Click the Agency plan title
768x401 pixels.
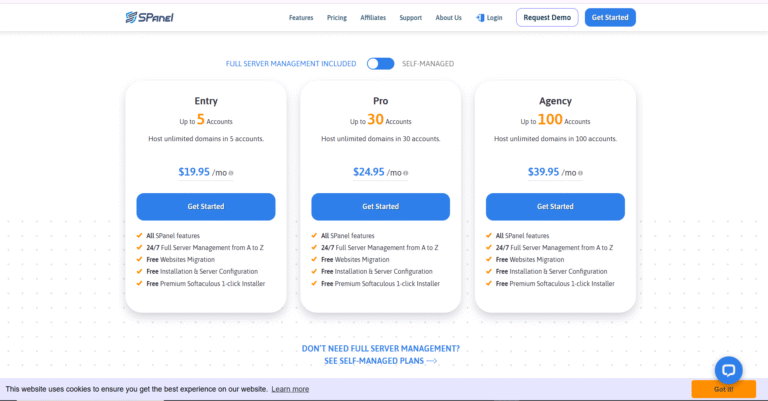coord(555,101)
